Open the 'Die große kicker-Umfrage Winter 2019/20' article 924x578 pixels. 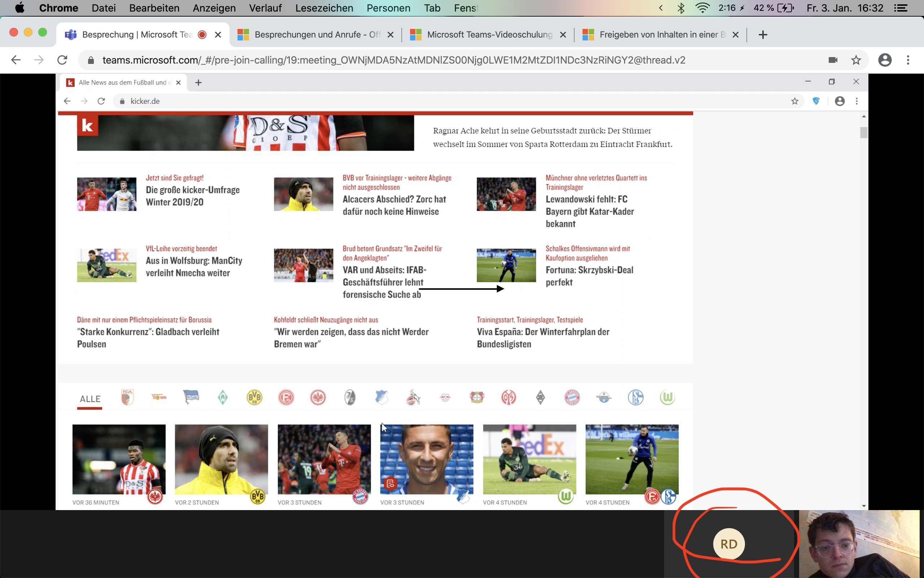click(x=193, y=196)
